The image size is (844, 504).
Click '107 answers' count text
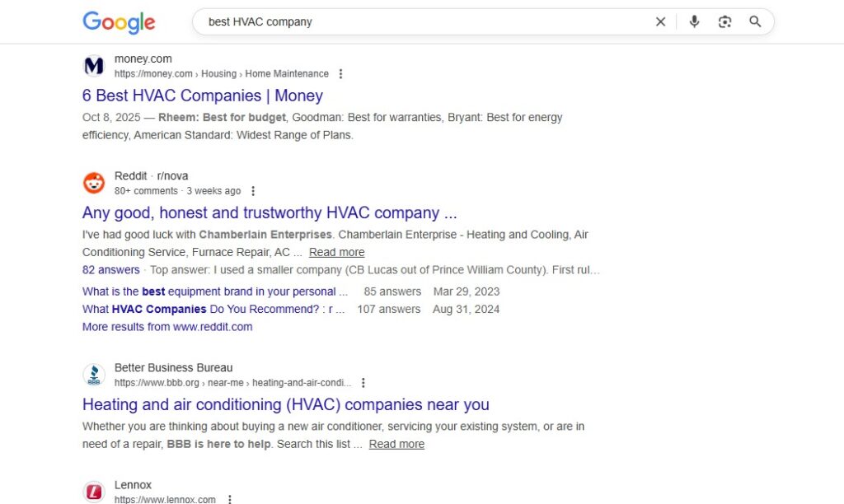click(389, 310)
